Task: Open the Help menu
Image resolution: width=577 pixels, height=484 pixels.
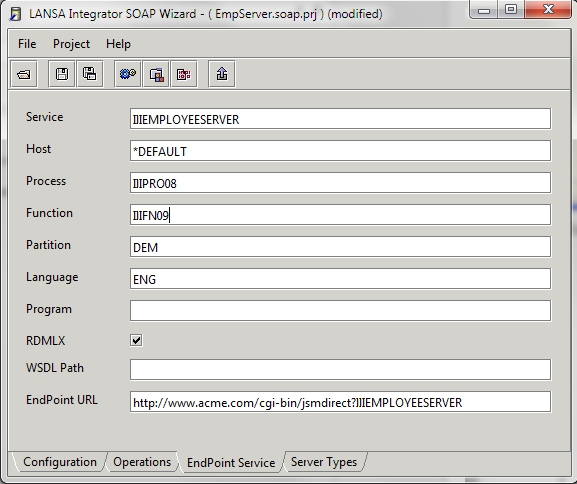Action: [118, 44]
